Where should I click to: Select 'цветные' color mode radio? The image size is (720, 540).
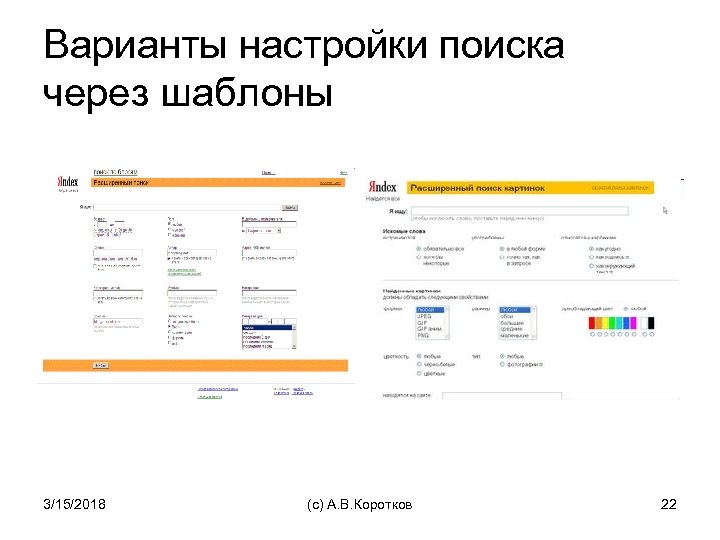pyautogui.click(x=419, y=374)
